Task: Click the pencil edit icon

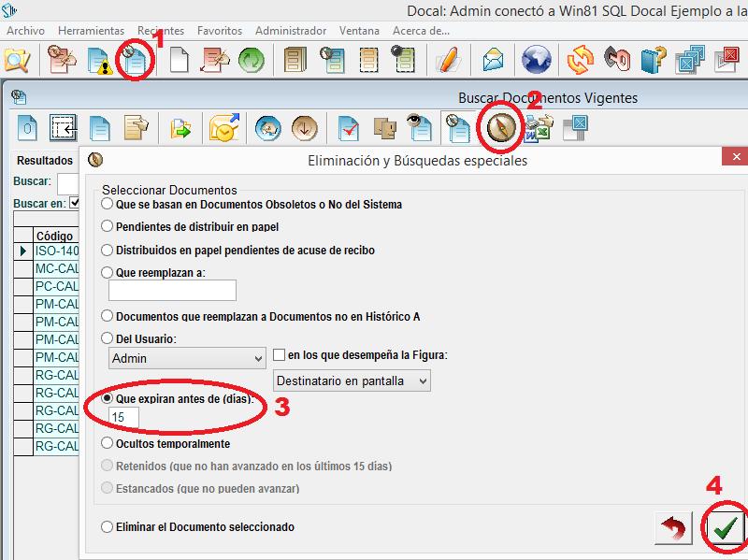Action: pyautogui.click(x=448, y=60)
